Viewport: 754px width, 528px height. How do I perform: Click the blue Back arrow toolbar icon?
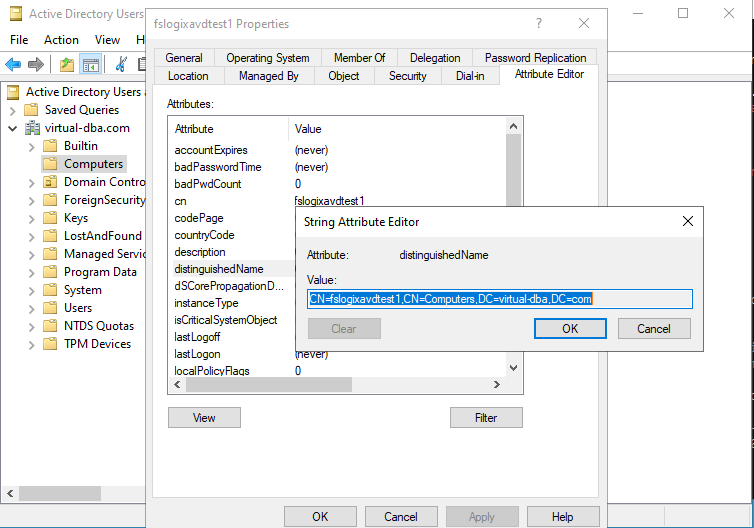point(13,65)
